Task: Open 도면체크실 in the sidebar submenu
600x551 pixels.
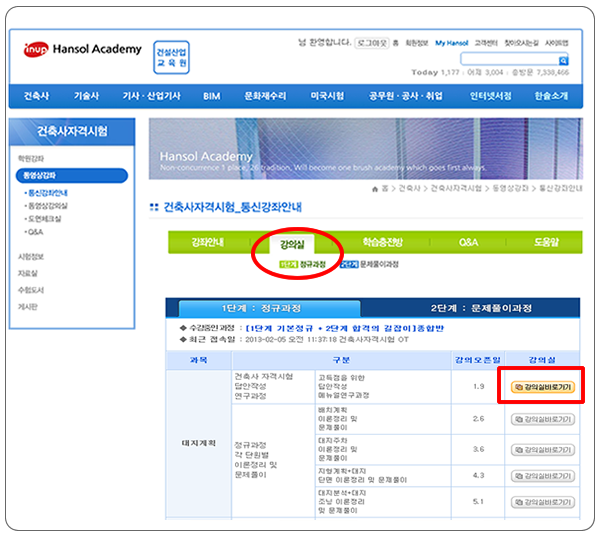Action: pyautogui.click(x=43, y=219)
